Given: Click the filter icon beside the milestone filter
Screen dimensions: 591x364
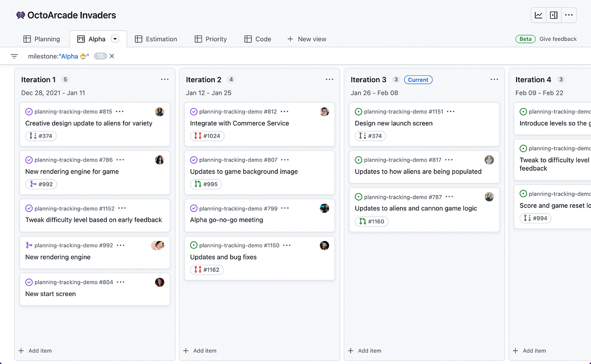Looking at the screenshot, I should 14,56.
